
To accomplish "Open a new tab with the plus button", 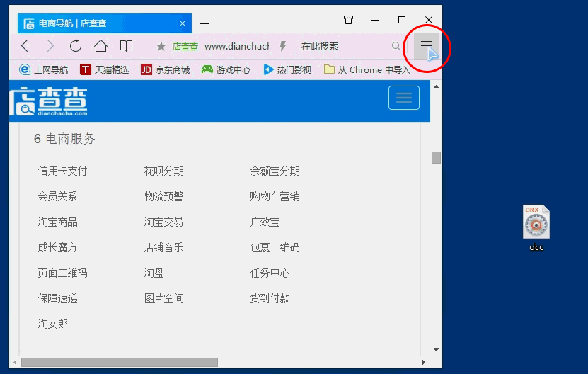I will click(204, 24).
